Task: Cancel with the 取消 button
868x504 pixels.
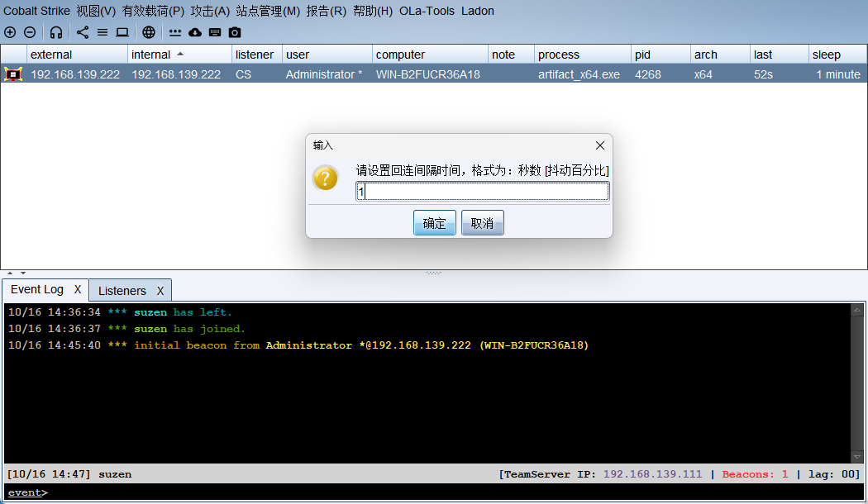Action: pos(482,223)
